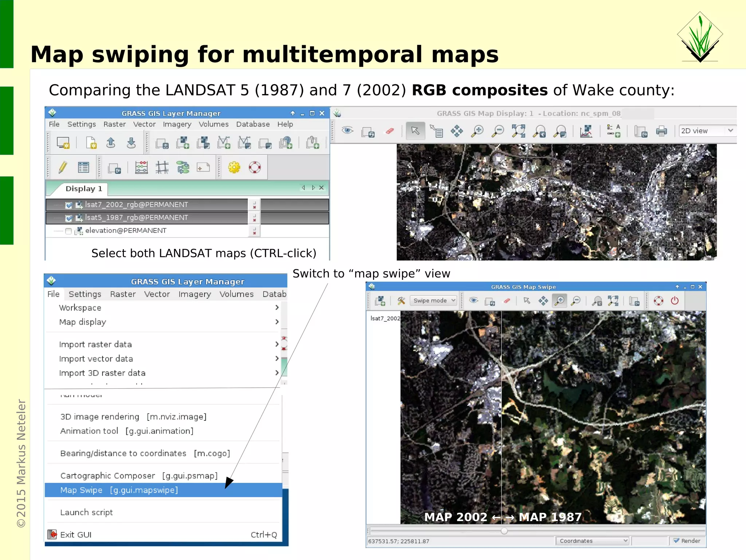Click the eye render icon in Map Swipe
Image resolution: width=746 pixels, height=560 pixels.
(x=474, y=301)
